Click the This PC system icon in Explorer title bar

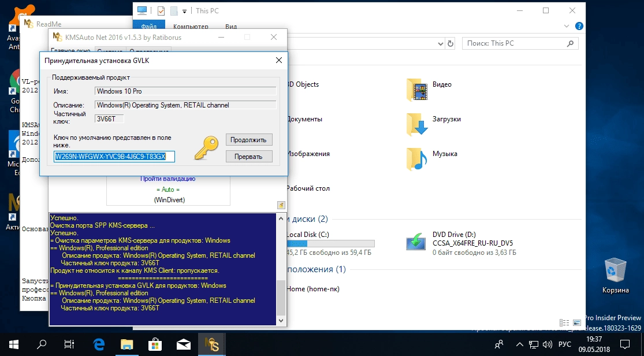142,10
